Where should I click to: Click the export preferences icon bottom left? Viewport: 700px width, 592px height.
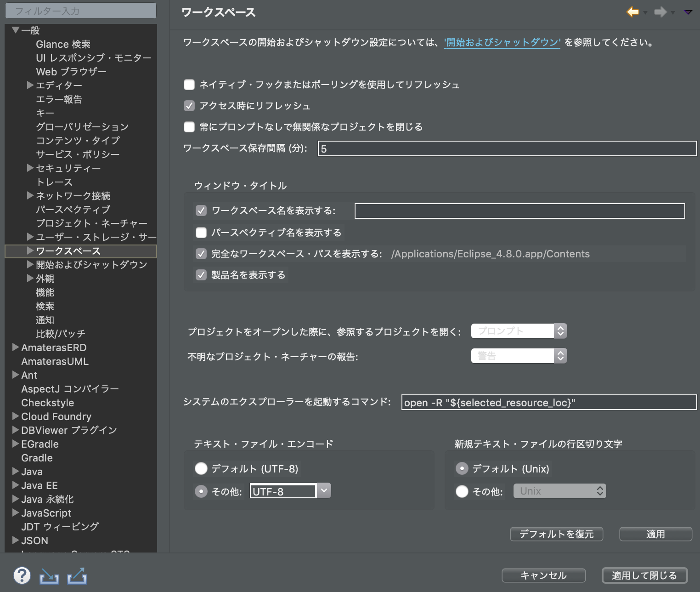77,575
